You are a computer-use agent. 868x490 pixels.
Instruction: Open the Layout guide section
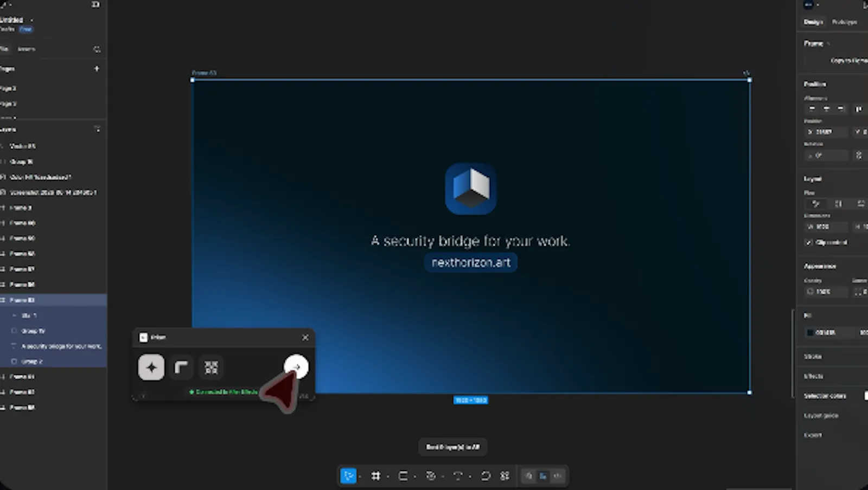click(x=821, y=416)
